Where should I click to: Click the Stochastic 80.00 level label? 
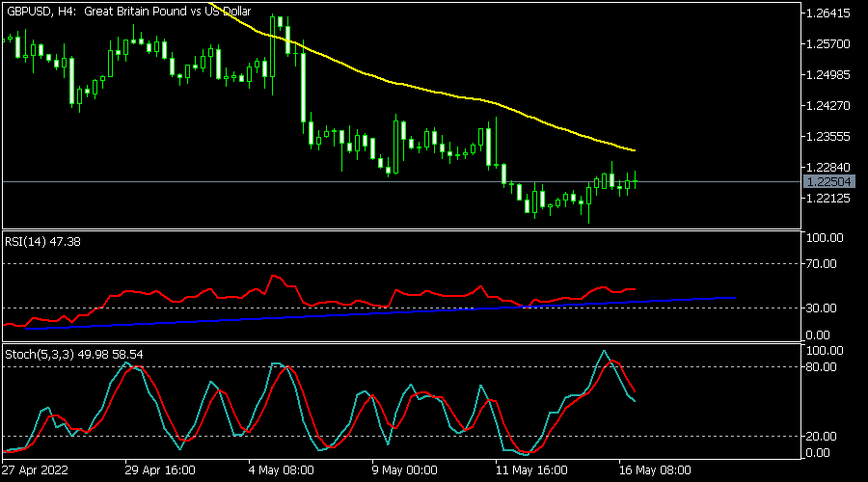click(822, 367)
